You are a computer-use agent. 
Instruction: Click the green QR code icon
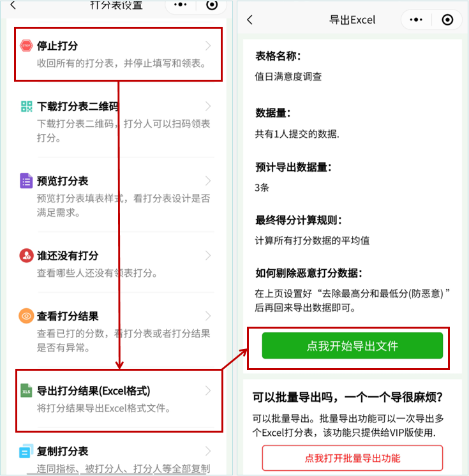26,107
